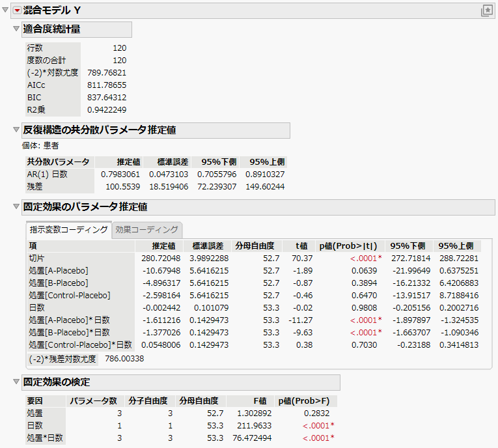Click the 共分散パラメータ column header
498x448 pixels.
coord(59,162)
